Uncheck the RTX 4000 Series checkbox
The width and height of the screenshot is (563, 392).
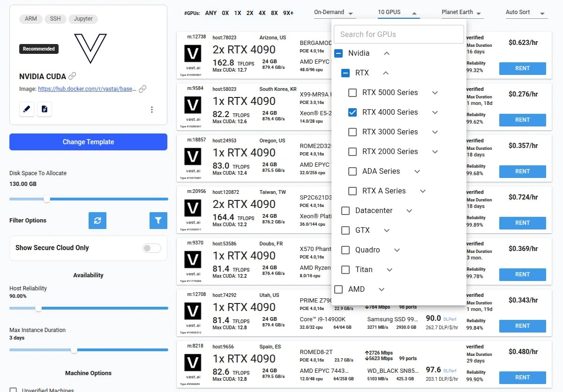click(352, 112)
